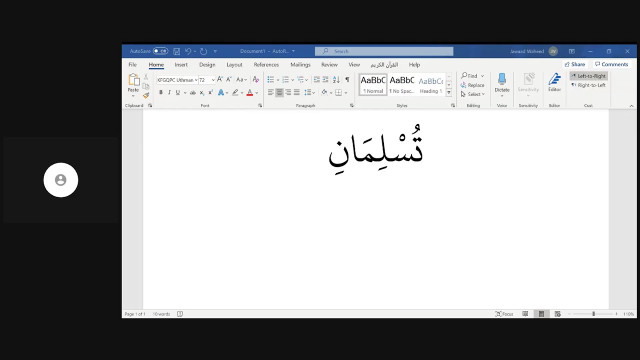Expand the Styles gallery more arrow
Viewport: 640px width, 360px height.
pyautogui.click(x=449, y=93)
